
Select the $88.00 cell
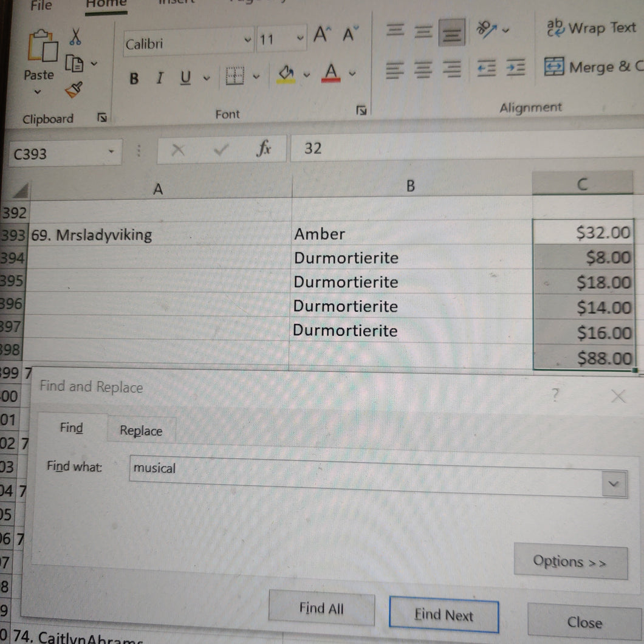(583, 358)
